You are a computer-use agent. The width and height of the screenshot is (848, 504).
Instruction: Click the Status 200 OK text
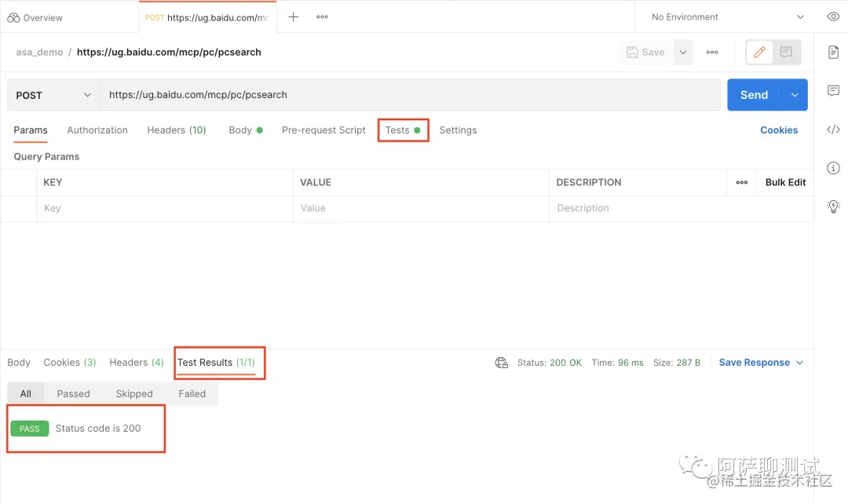point(550,363)
